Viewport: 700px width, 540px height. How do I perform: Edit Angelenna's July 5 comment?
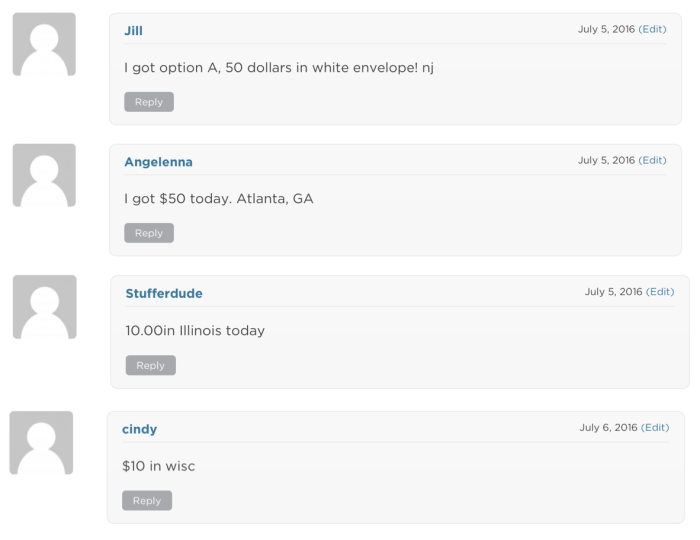652,160
